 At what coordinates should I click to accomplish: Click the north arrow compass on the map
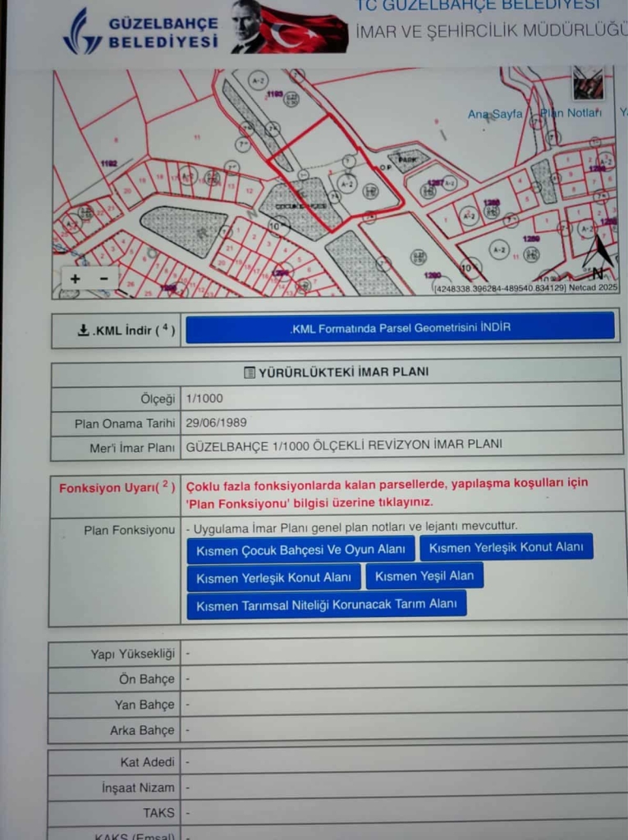click(599, 258)
